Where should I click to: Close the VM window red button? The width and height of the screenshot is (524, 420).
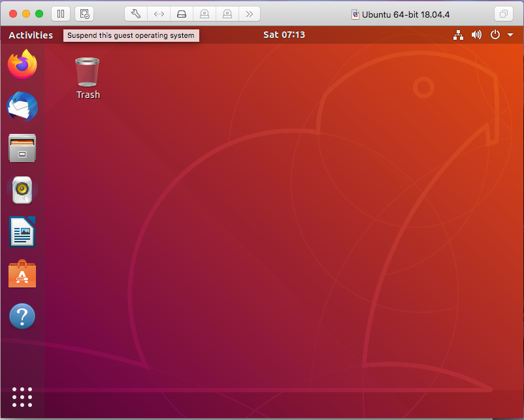[x=13, y=14]
